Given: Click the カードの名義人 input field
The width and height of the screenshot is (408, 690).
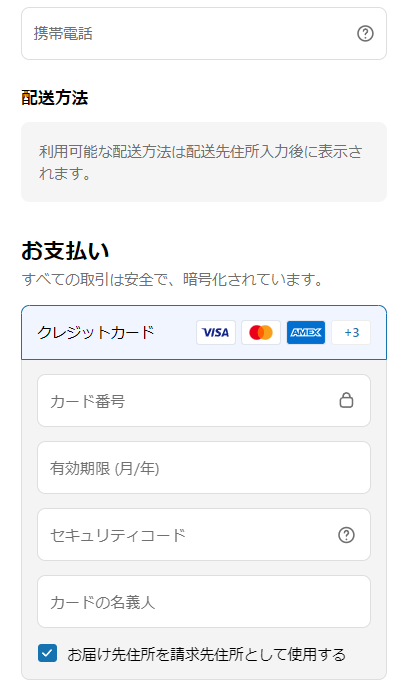Looking at the screenshot, I should pyautogui.click(x=204, y=602).
